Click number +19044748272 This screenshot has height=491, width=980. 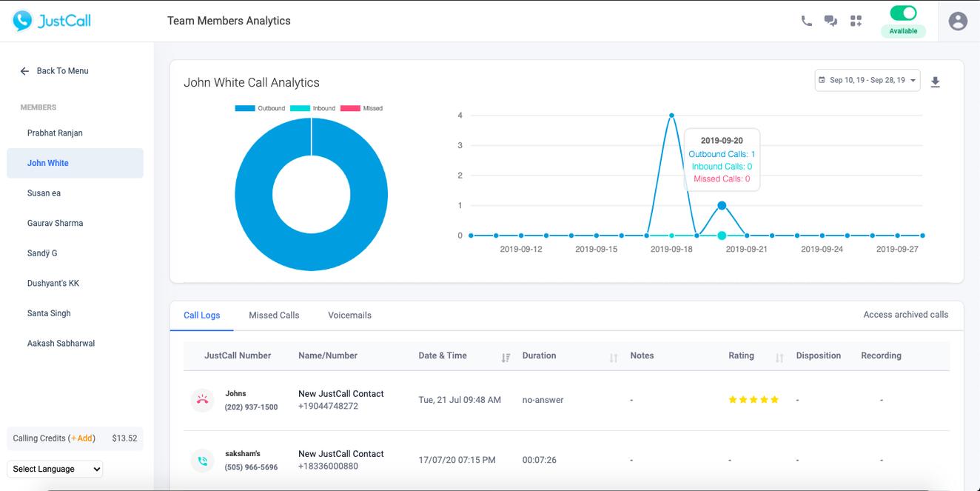[x=328, y=406]
